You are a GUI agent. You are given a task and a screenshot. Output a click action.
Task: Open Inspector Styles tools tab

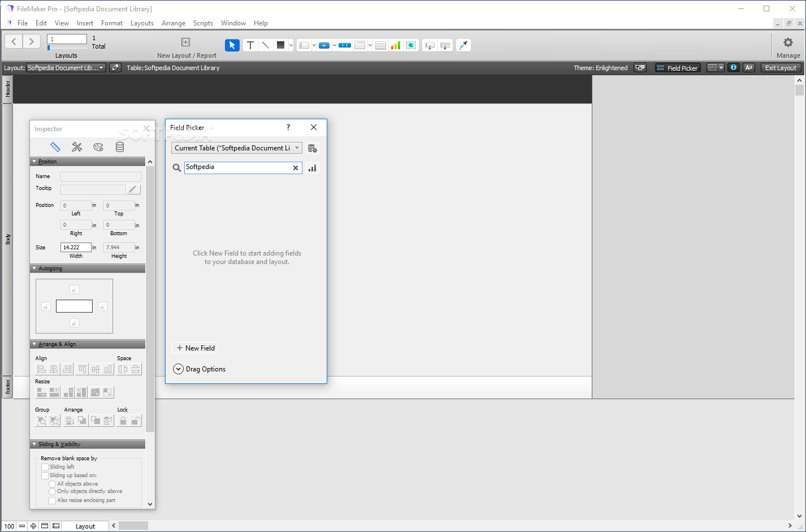click(77, 147)
